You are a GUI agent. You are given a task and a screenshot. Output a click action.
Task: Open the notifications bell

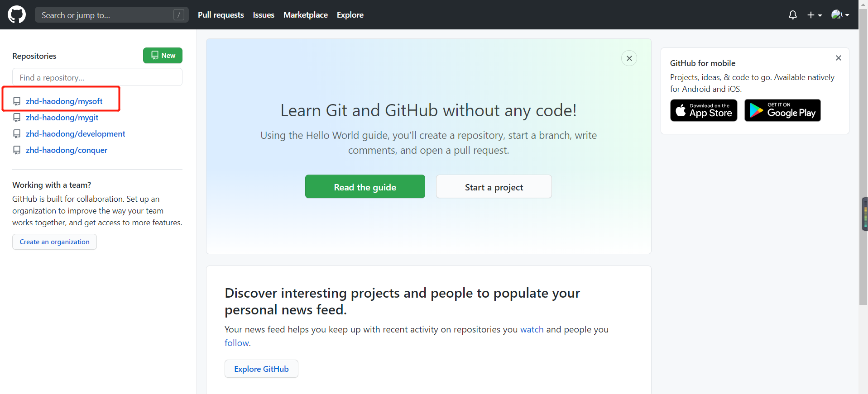(793, 15)
